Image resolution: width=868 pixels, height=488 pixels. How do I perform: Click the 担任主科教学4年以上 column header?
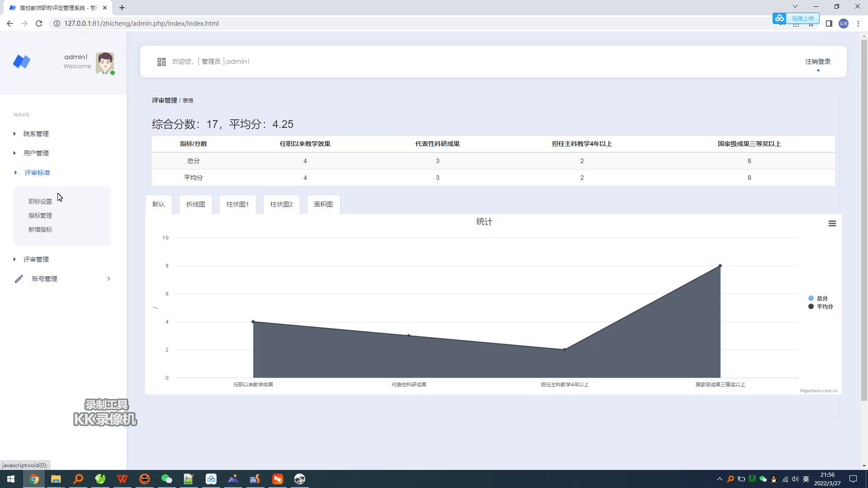[x=582, y=144]
